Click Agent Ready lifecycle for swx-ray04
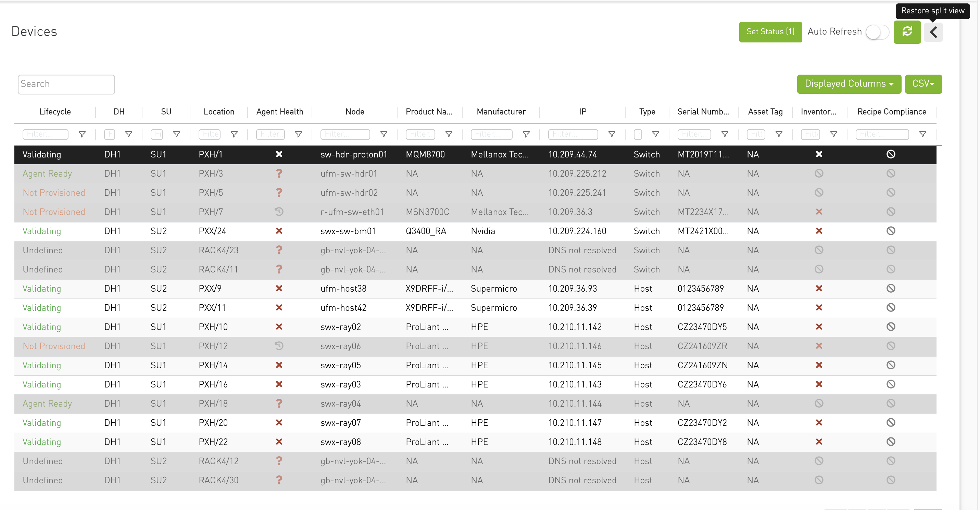This screenshot has width=980, height=510. point(47,404)
